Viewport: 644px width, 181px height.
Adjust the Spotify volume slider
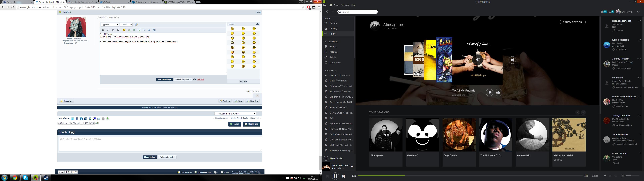click(x=632, y=176)
